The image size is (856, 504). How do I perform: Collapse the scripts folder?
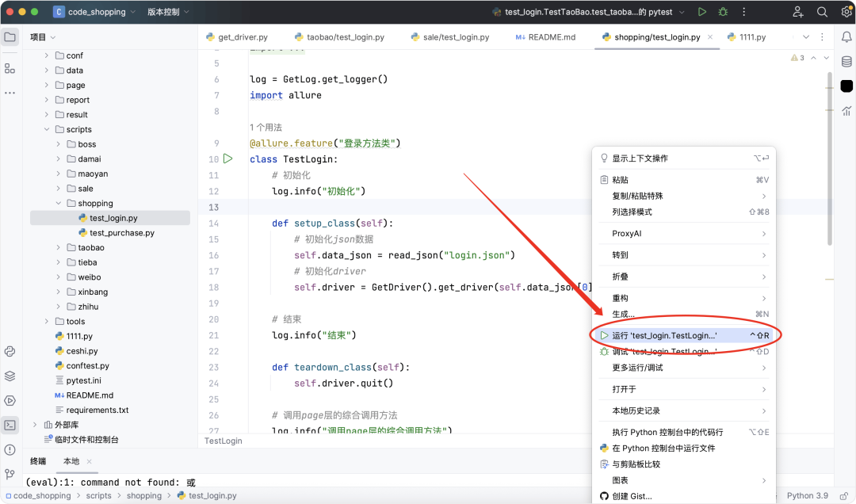tap(47, 129)
